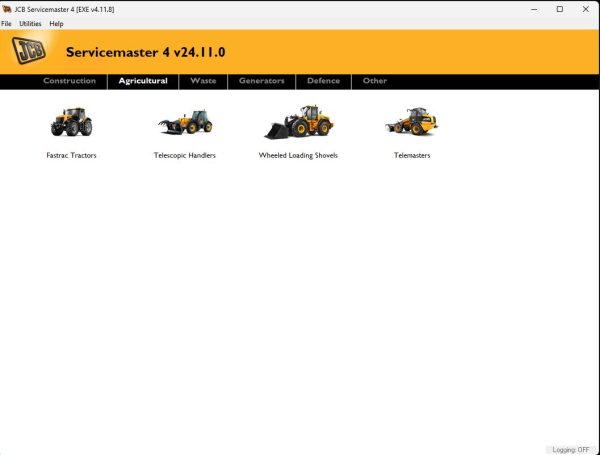The width and height of the screenshot is (600, 455).
Task: Open the Telemasters machine icon
Action: coord(412,121)
